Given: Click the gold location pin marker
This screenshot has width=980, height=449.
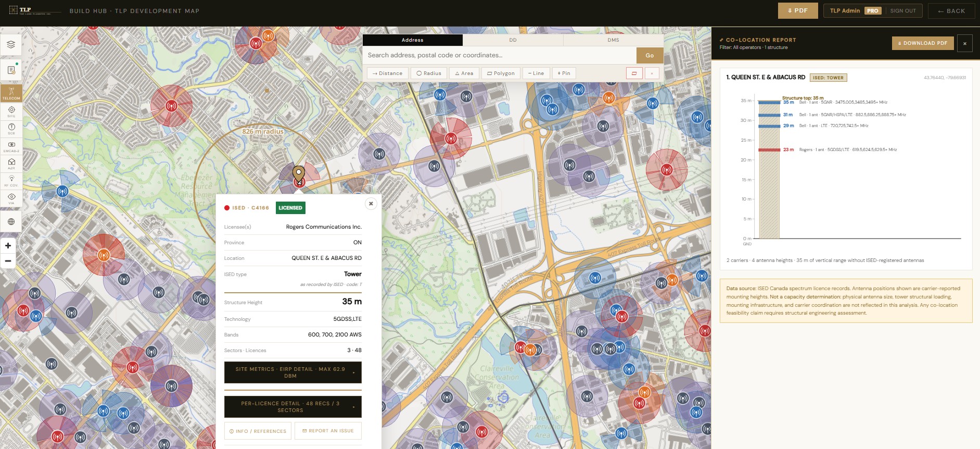Looking at the screenshot, I should (298, 174).
